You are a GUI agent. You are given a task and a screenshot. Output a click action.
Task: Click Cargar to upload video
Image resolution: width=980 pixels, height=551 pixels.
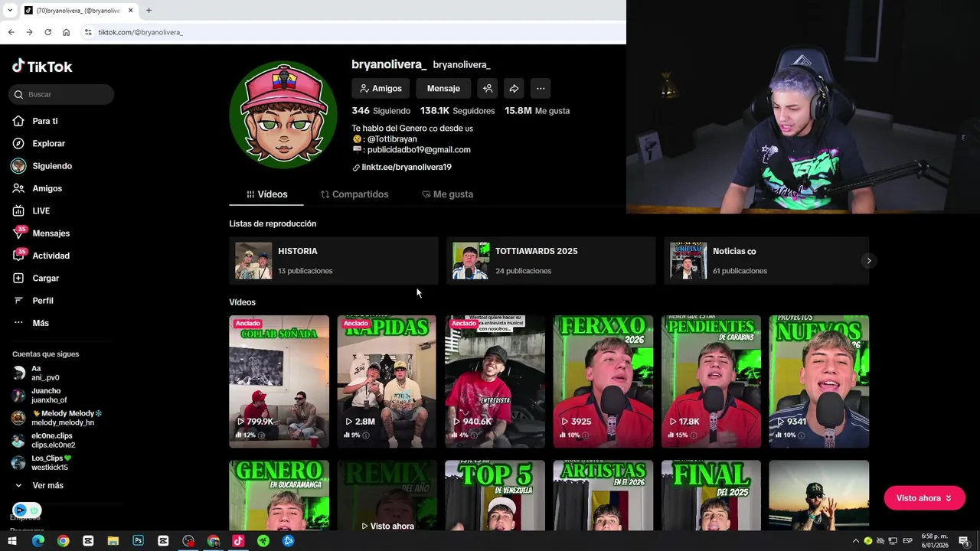pyautogui.click(x=45, y=278)
